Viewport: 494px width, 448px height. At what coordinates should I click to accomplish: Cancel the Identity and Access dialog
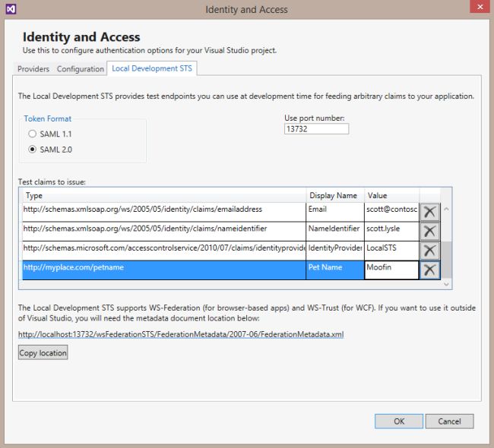(449, 421)
